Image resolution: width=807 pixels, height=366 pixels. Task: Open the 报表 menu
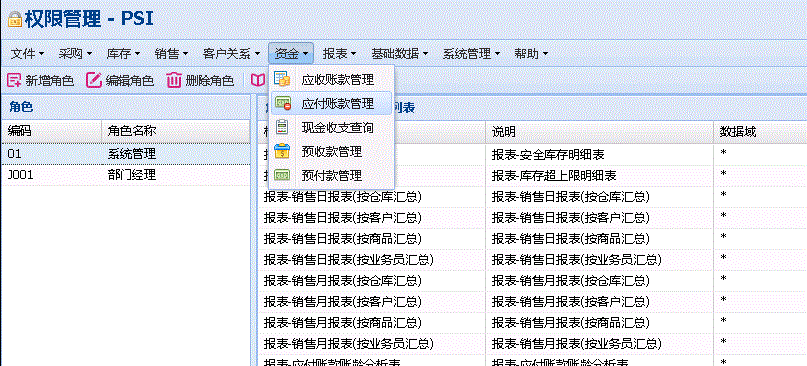point(340,54)
